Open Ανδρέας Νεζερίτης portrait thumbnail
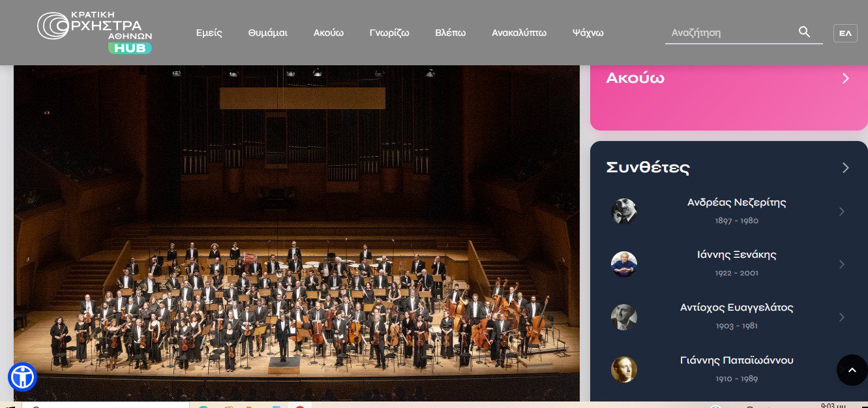The width and height of the screenshot is (868, 408). coord(623,212)
